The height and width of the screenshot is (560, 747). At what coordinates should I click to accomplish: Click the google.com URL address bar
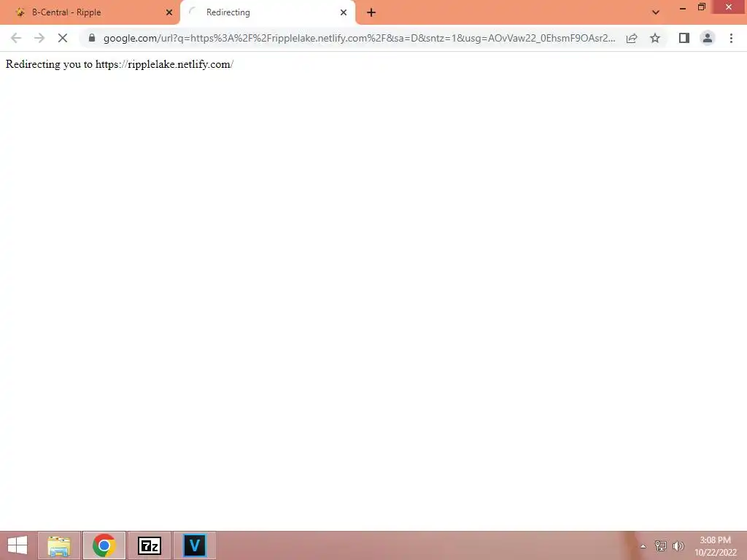point(359,38)
